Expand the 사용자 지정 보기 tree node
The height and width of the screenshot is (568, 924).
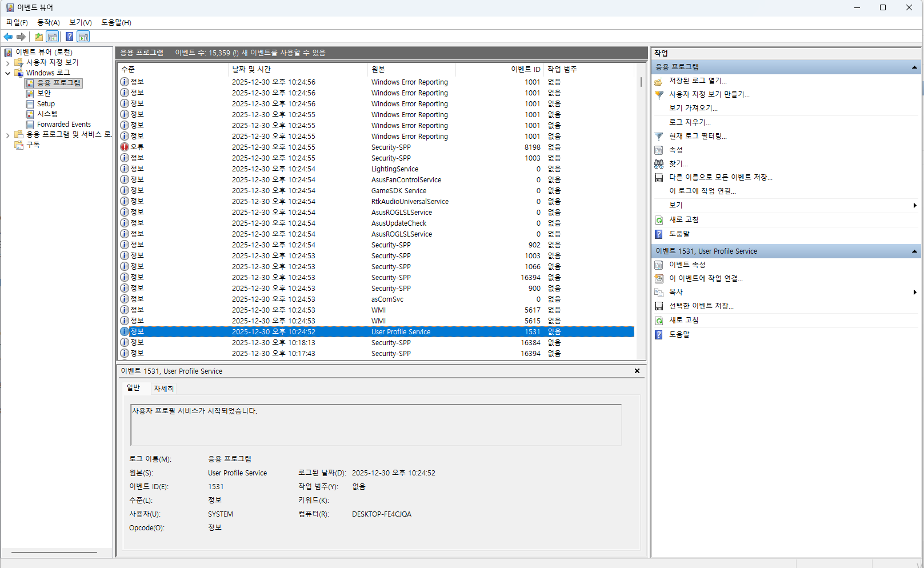tap(7, 63)
